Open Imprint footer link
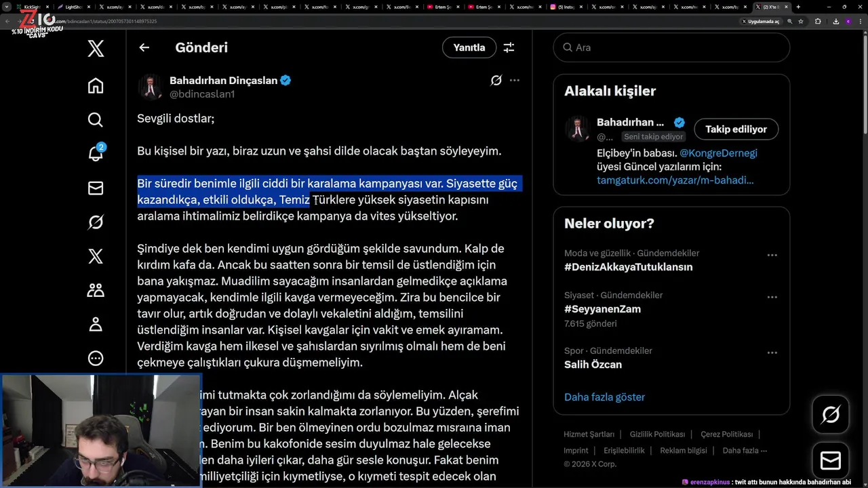 pos(576,451)
